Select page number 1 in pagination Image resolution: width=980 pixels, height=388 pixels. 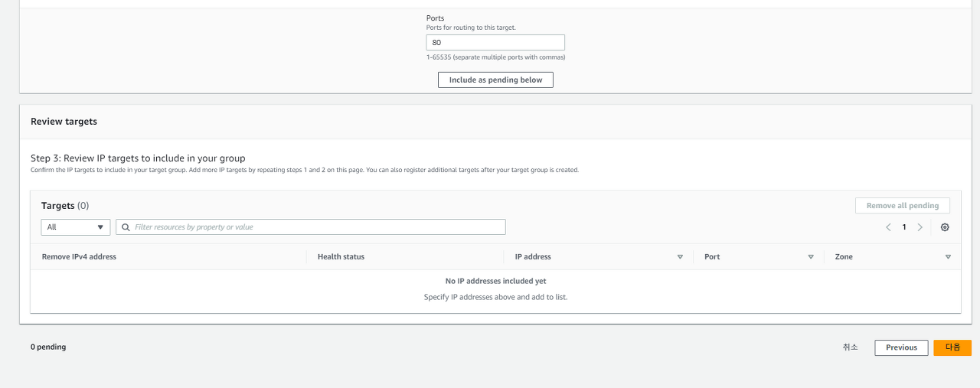[904, 227]
